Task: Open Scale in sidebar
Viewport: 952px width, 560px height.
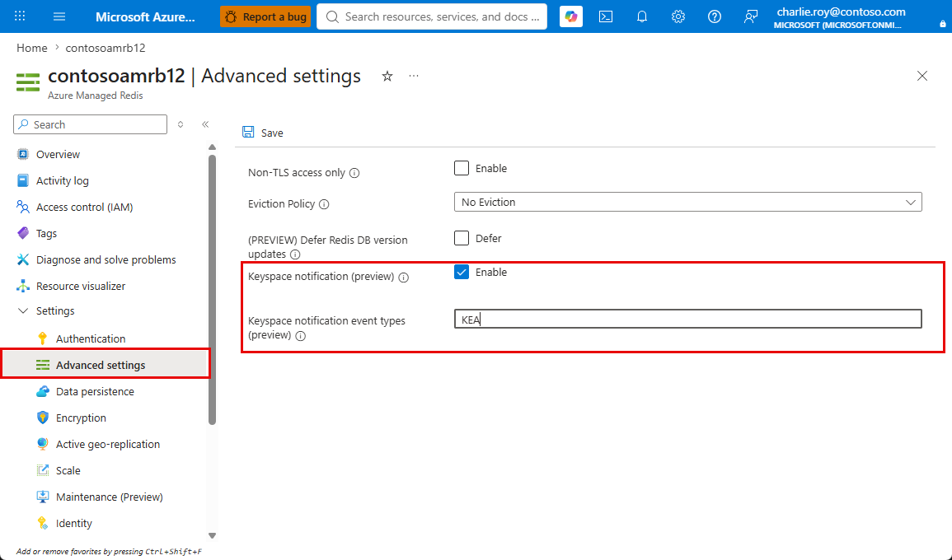Action: 68,471
